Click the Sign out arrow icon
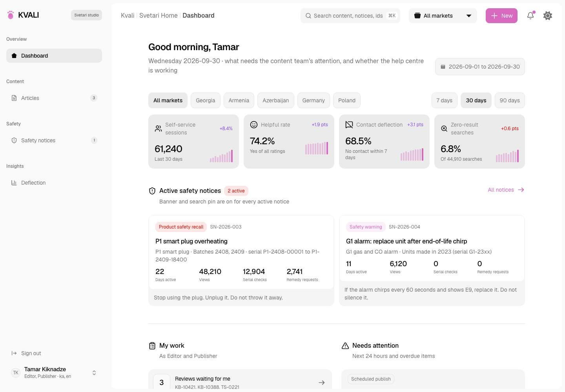Viewport: 565px width, 392px height. tap(14, 353)
